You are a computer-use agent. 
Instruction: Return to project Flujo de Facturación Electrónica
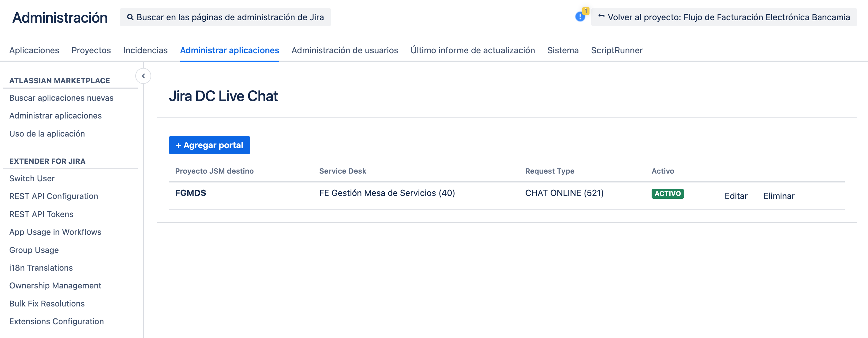724,17
